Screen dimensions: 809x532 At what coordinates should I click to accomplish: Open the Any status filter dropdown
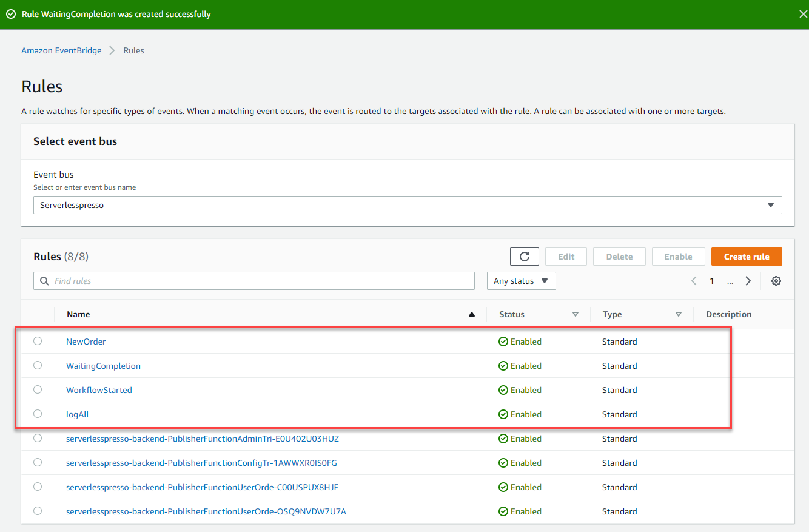[521, 281]
